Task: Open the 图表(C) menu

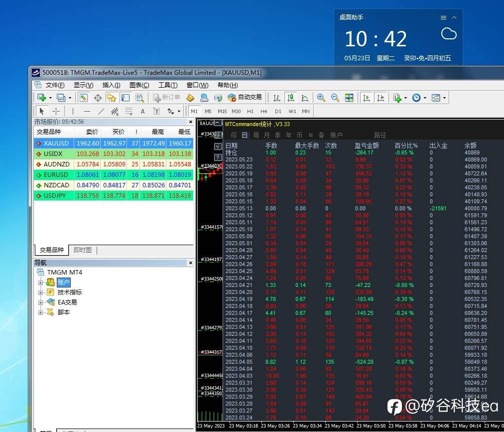Action: coord(139,85)
